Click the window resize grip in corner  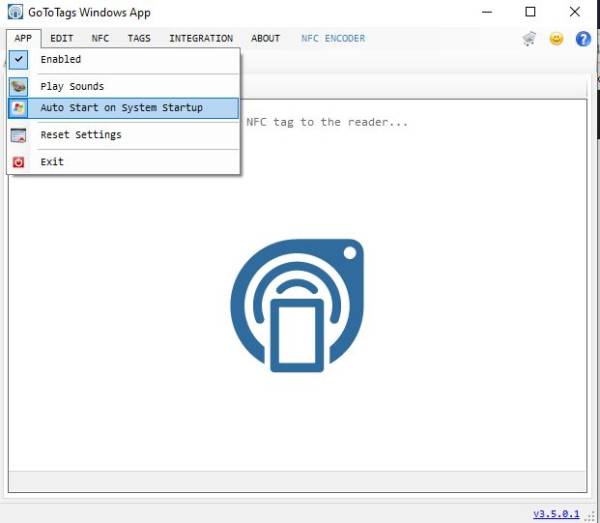pos(591,515)
